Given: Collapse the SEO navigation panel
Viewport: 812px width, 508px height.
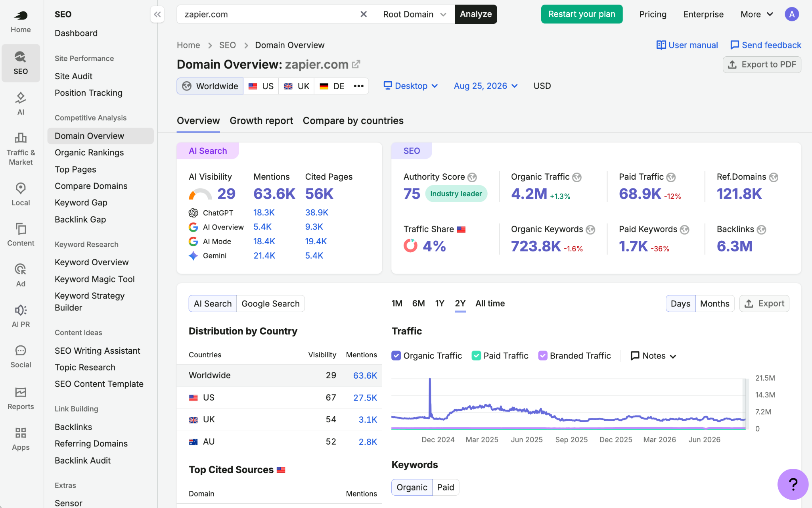Looking at the screenshot, I should tap(157, 15).
